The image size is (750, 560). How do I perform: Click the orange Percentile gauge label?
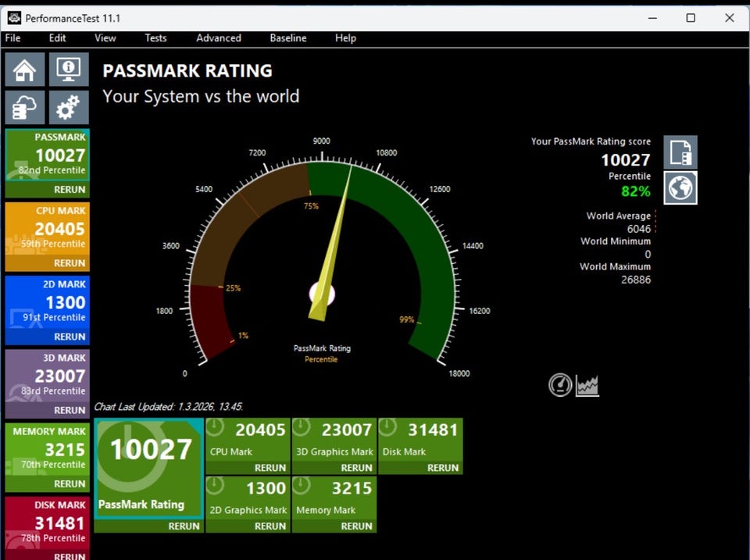321,359
